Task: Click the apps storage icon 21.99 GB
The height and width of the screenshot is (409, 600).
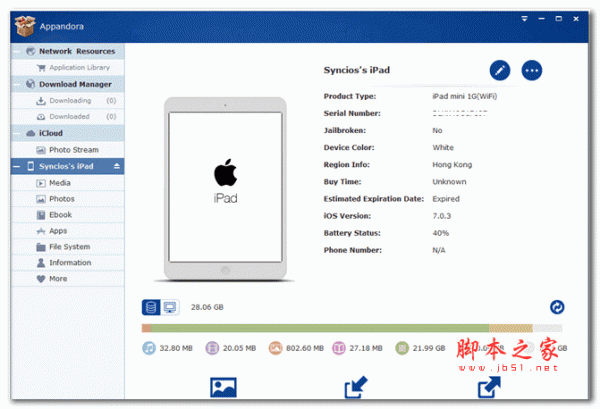Action: [402, 348]
